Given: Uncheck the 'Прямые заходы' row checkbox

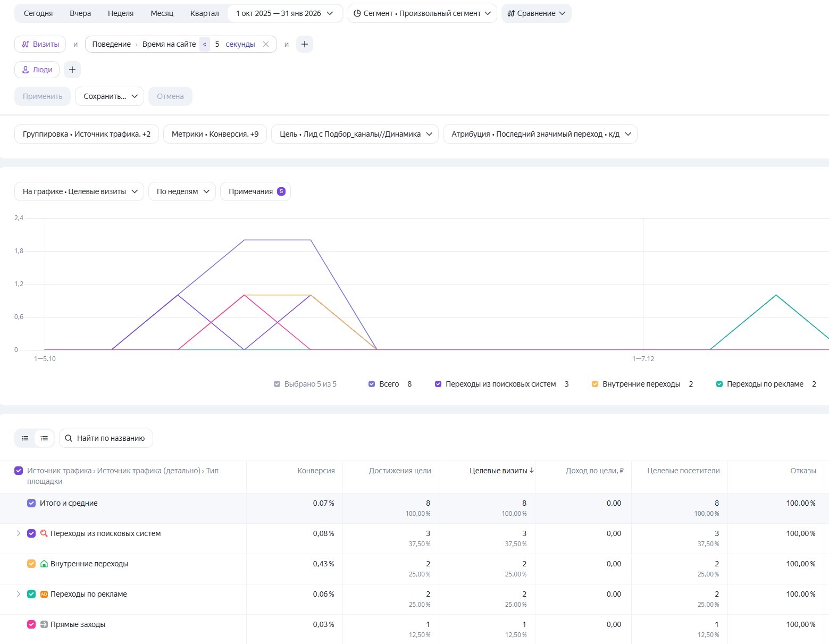Looking at the screenshot, I should [31, 624].
